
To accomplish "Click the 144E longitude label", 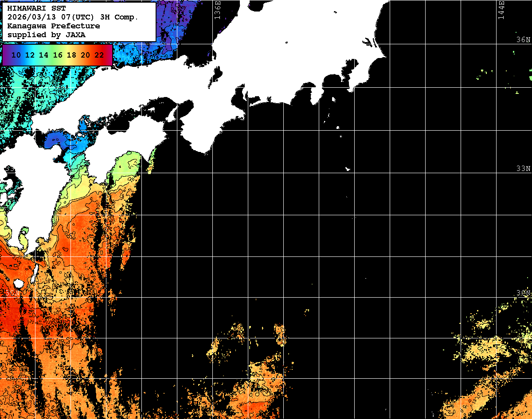I will 501,10.
